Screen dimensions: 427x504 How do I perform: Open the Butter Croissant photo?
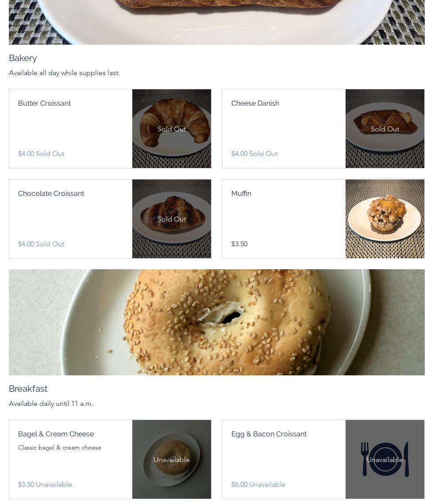pyautogui.click(x=172, y=129)
